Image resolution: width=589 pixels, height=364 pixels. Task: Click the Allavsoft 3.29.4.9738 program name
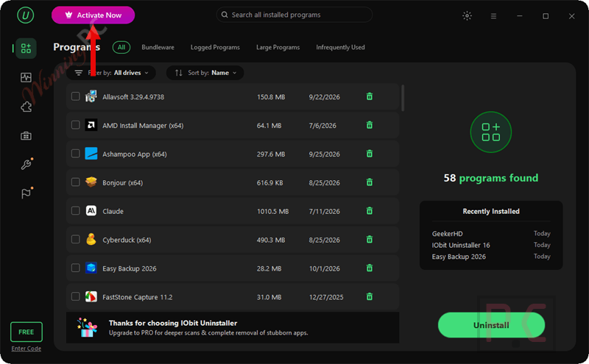pos(133,97)
